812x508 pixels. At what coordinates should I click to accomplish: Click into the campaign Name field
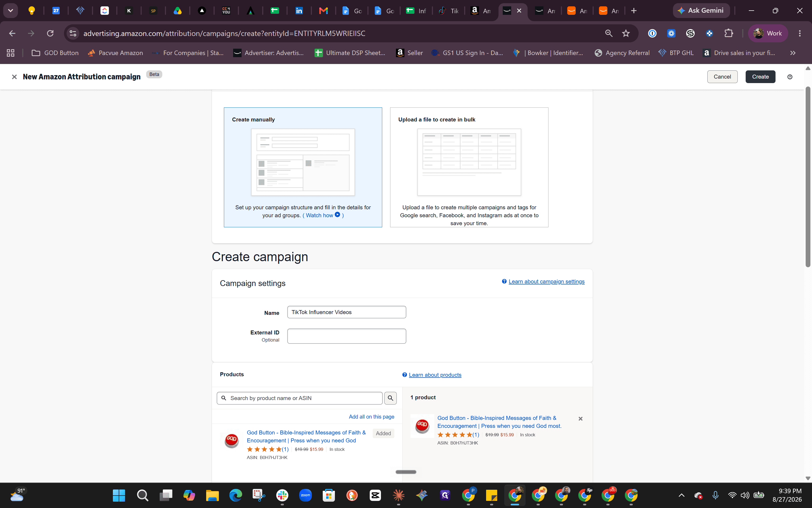[347, 312]
